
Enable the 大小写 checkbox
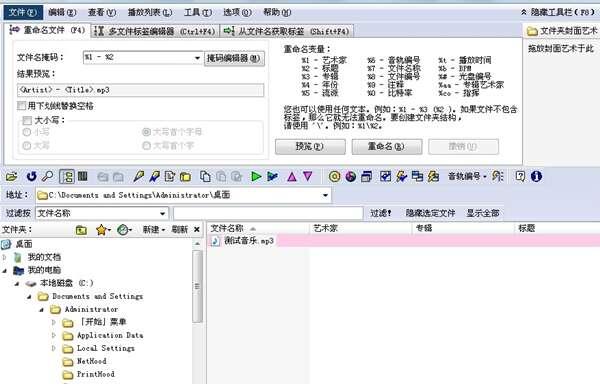point(27,120)
